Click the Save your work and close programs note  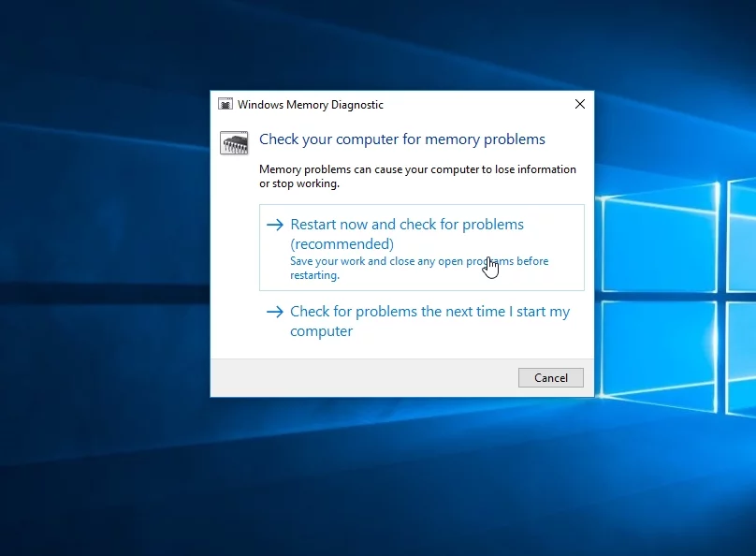click(419, 268)
